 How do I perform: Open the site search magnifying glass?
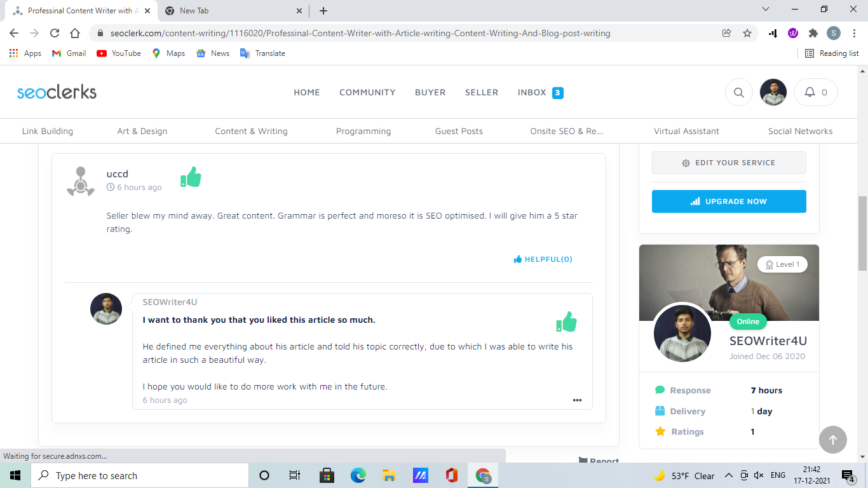click(738, 92)
